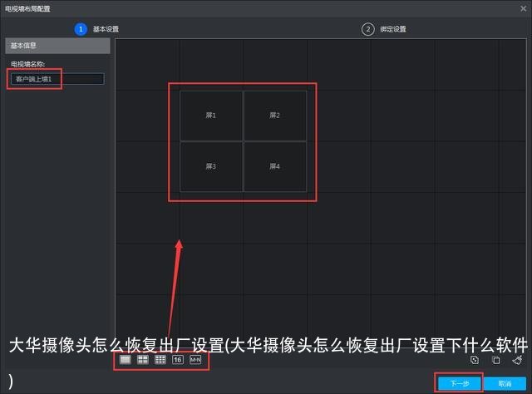Select the 16-screen layout icon
The height and width of the screenshot is (394, 532).
tap(178, 359)
